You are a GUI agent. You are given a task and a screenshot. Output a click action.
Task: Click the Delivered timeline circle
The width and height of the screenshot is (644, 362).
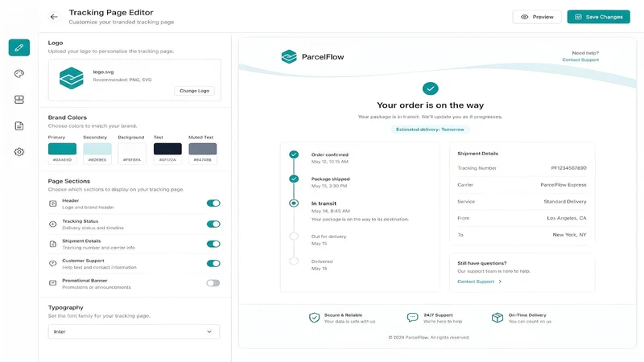[x=294, y=261]
